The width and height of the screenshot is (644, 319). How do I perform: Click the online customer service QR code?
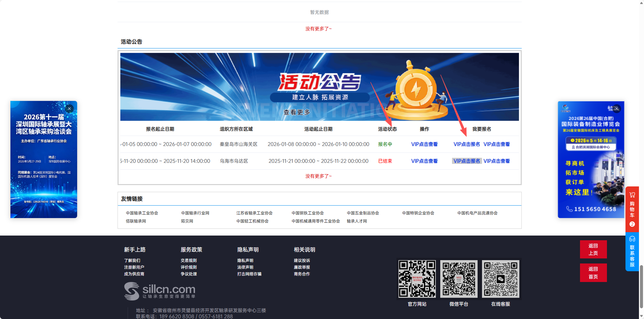tap(501, 279)
